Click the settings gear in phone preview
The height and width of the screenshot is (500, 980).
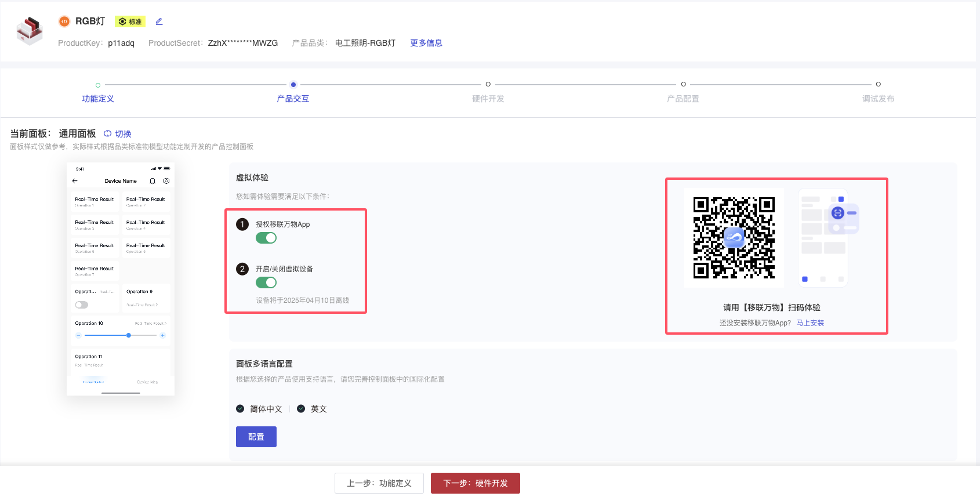pyautogui.click(x=166, y=181)
